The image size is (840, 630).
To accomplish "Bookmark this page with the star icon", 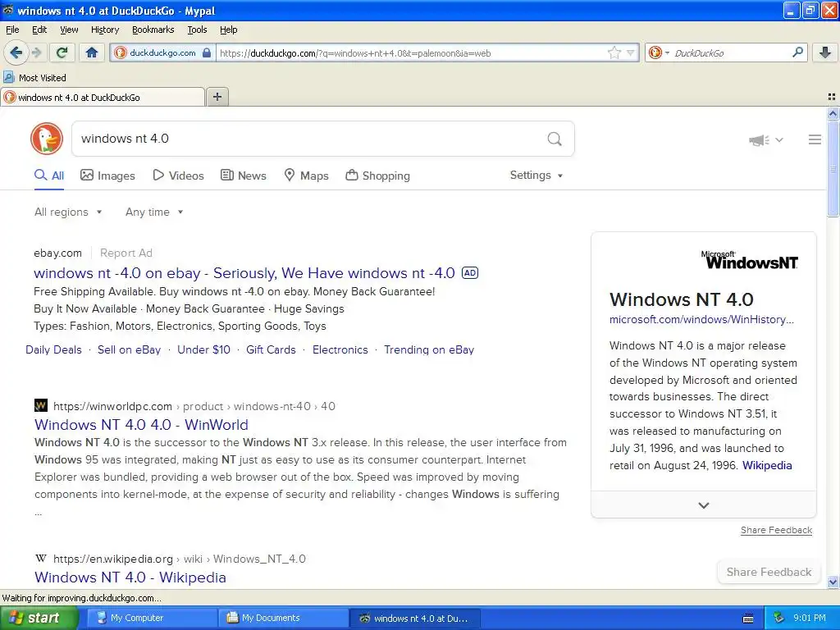I will click(x=614, y=52).
